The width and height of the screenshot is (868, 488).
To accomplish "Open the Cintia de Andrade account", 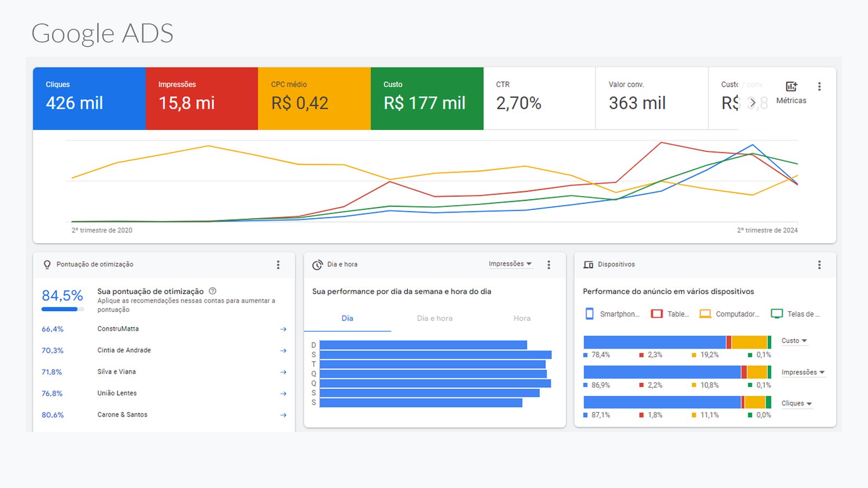I will point(124,350).
